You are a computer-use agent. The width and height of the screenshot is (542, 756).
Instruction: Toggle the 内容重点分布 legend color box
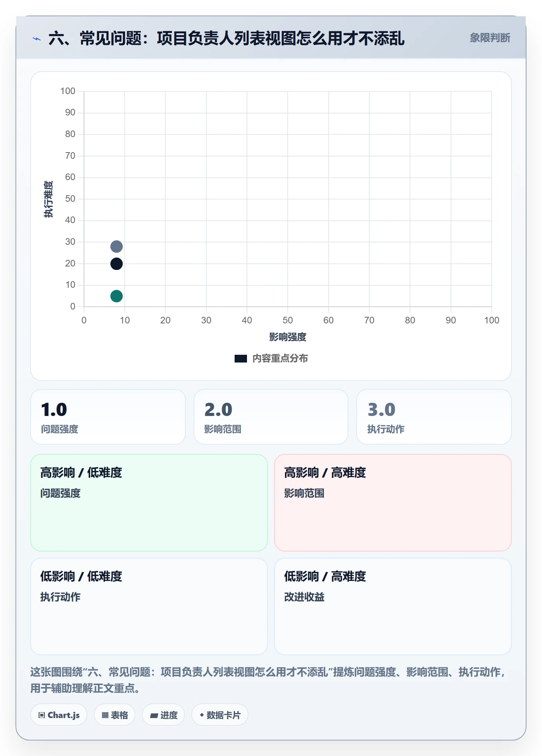coord(241,359)
